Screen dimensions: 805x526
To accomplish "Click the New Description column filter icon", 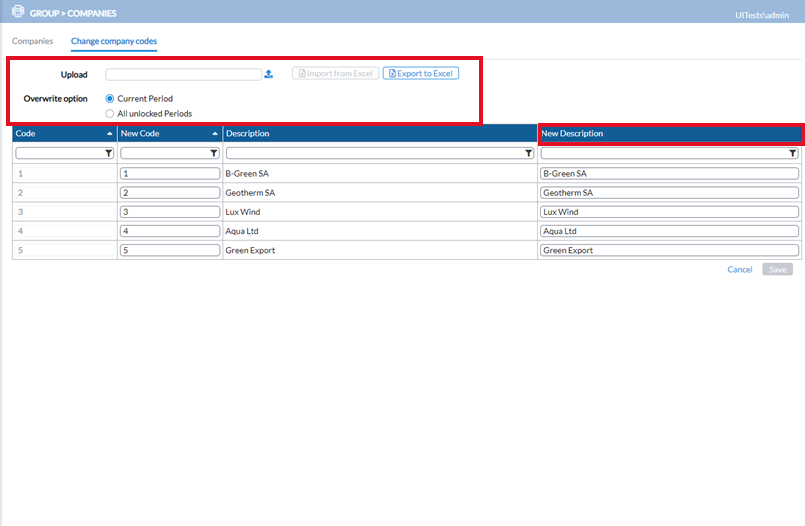I will point(793,153).
